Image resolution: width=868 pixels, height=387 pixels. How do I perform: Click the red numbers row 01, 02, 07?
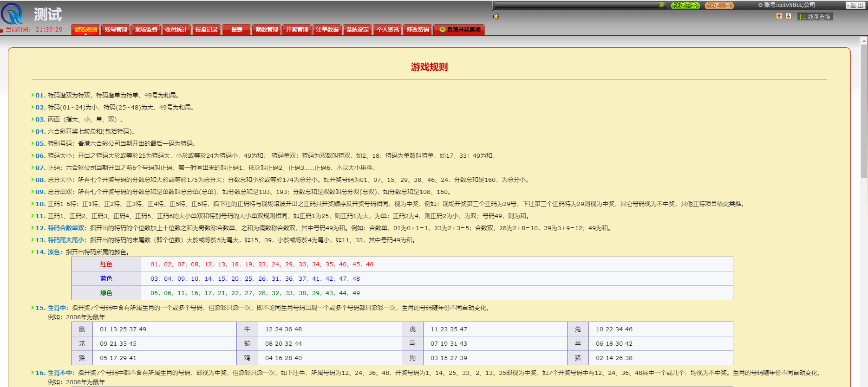click(262, 264)
